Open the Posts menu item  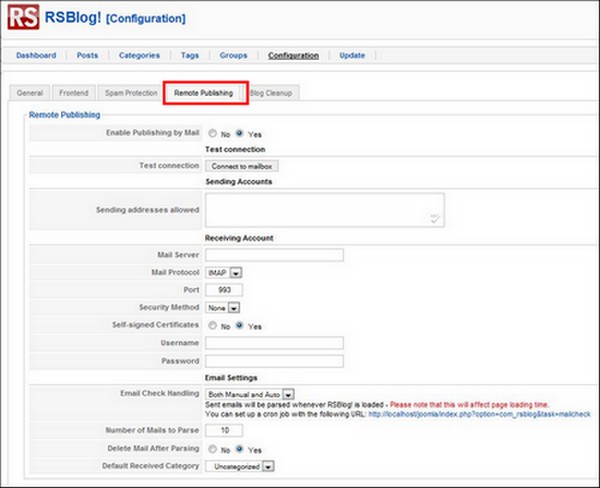pos(87,55)
